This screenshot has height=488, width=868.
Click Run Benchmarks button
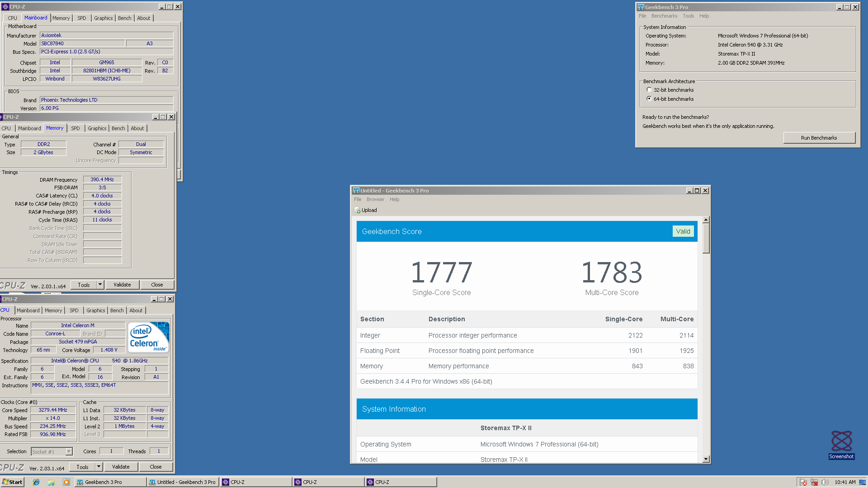point(819,138)
